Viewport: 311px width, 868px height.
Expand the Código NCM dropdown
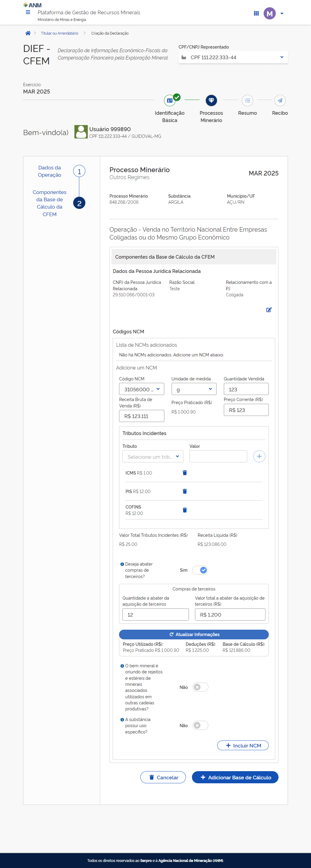click(x=142, y=389)
